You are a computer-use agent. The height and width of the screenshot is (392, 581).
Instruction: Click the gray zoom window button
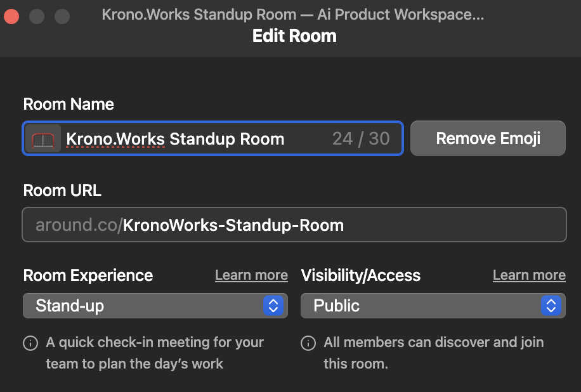click(x=62, y=16)
